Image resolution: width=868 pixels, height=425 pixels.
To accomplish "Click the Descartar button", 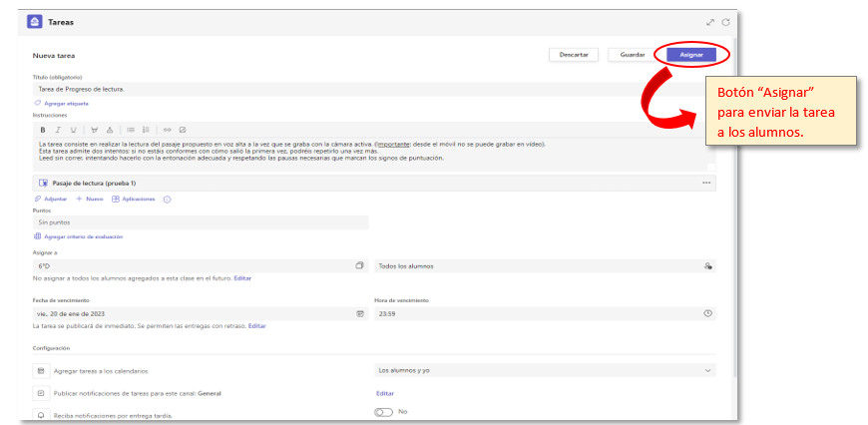I will pos(574,55).
